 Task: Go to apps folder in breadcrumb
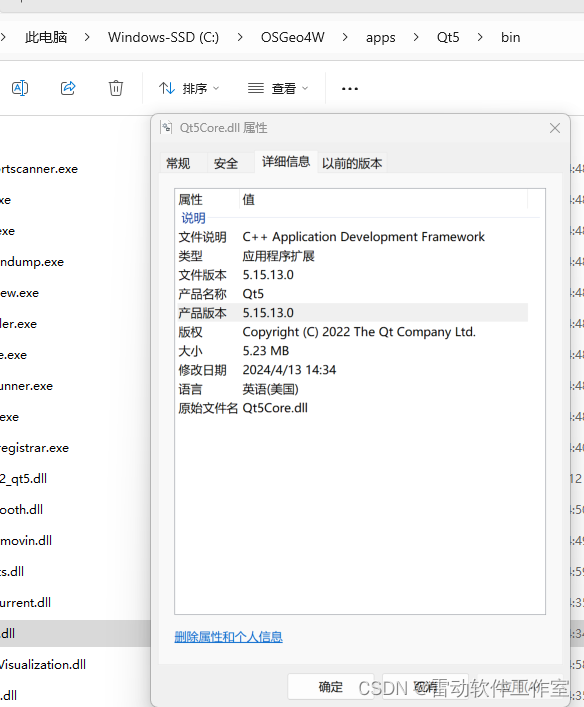[381, 37]
